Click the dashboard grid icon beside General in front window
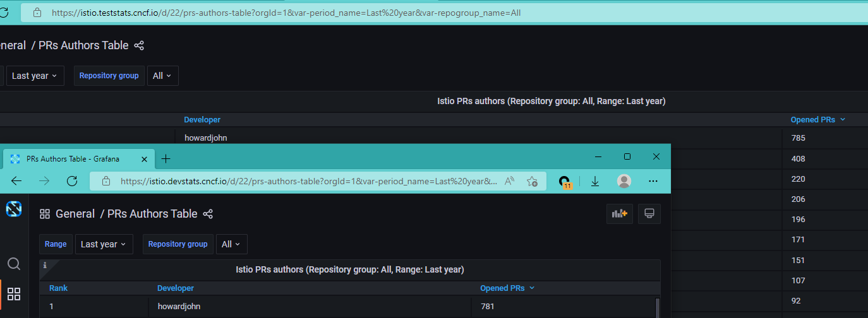This screenshot has width=868, height=318. (45, 214)
